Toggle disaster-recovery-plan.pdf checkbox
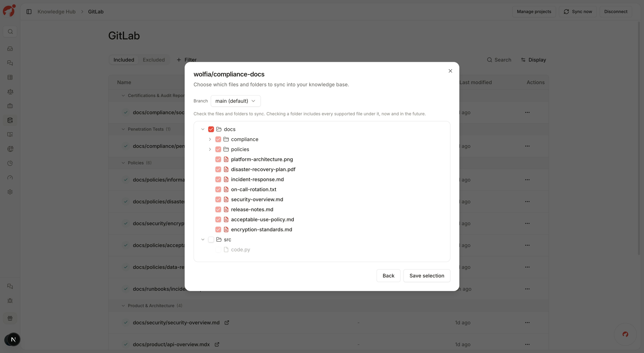 point(218,169)
